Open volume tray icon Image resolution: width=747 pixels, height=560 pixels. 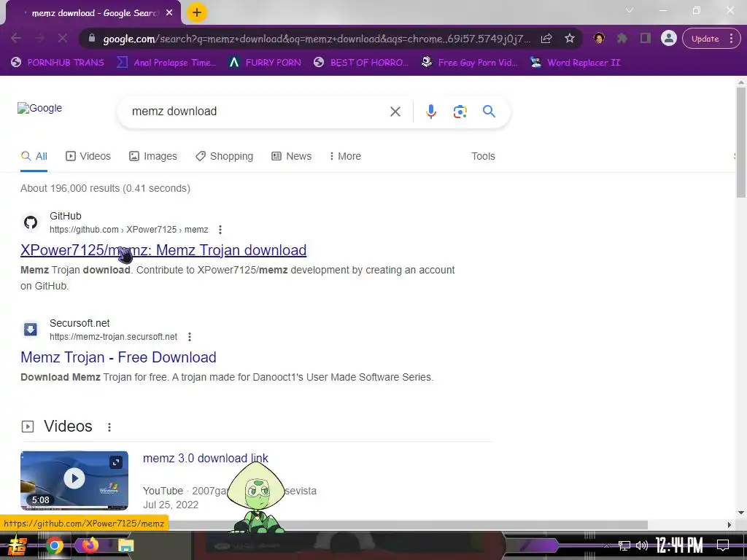coord(642,545)
